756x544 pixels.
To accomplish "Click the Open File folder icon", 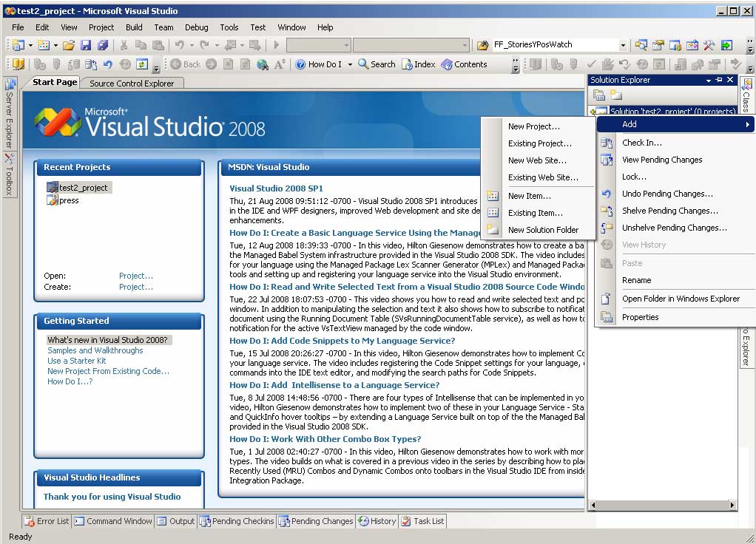I will click(x=69, y=45).
